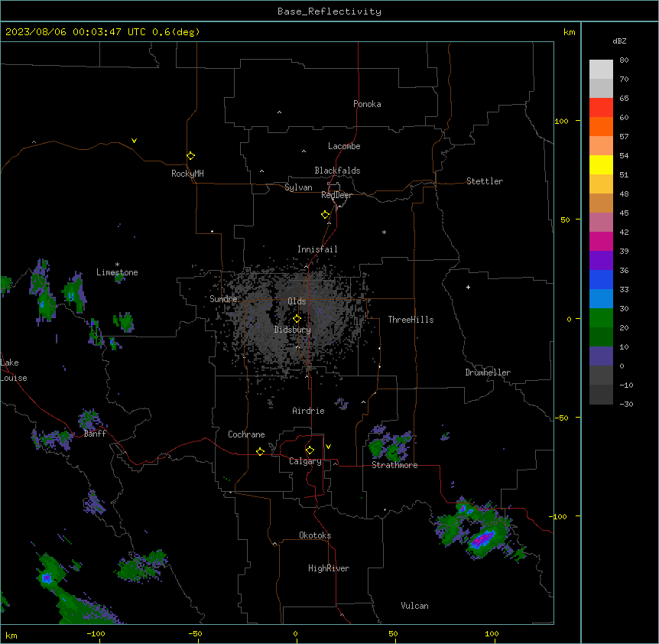Click the HighRiver label
The image size is (659, 644).
click(329, 568)
